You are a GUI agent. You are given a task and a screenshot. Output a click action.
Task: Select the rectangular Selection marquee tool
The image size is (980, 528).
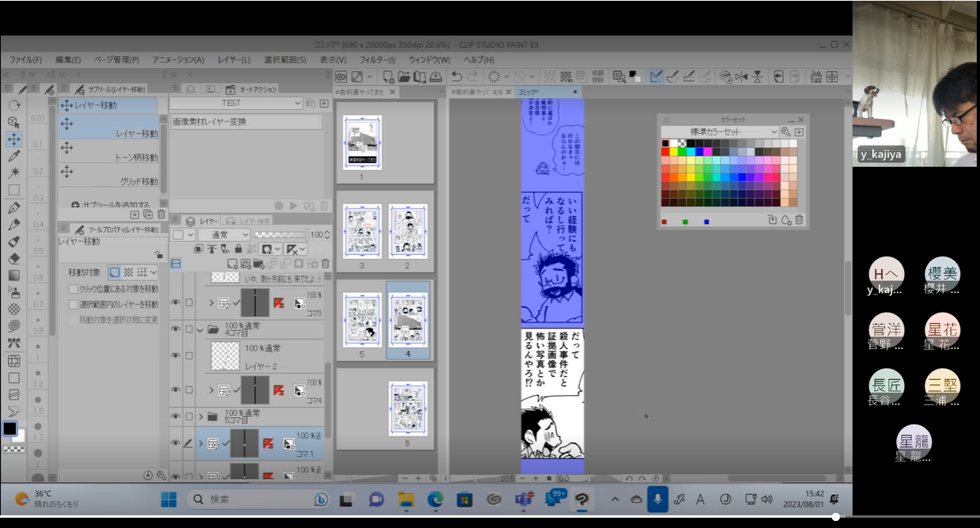point(13,190)
